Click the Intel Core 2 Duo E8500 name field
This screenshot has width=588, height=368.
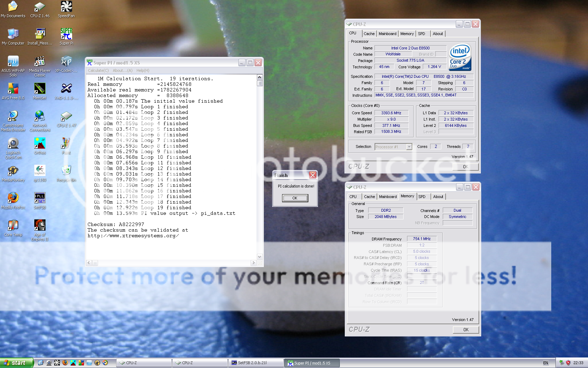pyautogui.click(x=410, y=48)
